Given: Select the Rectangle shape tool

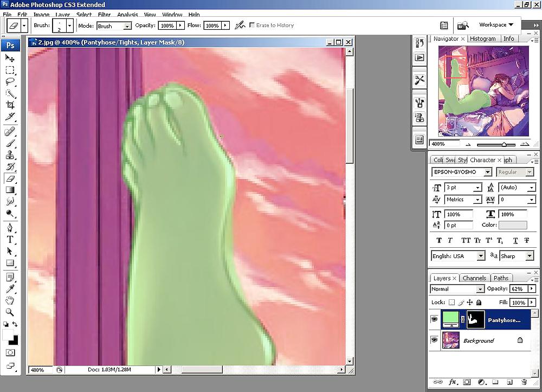Looking at the screenshot, I should tap(10, 263).
